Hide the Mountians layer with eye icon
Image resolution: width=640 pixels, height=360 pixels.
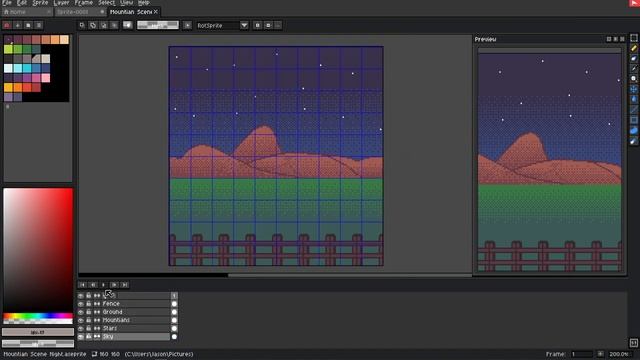pos(81,320)
